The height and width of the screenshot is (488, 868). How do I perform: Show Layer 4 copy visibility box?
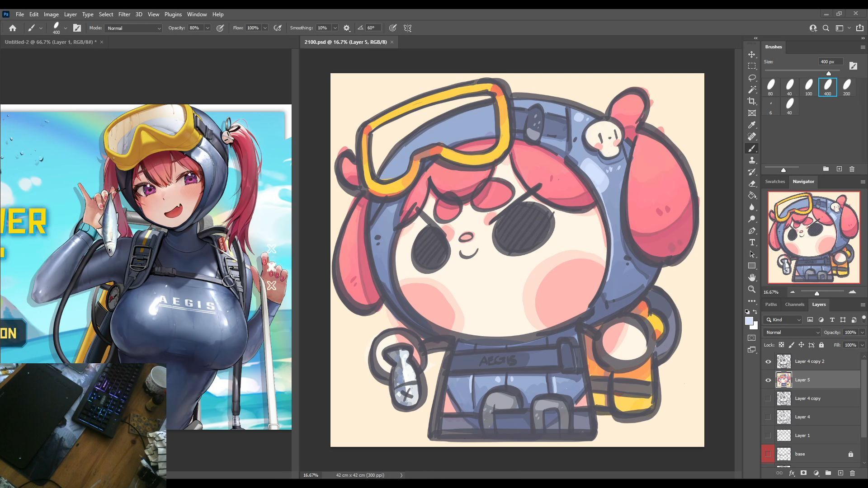768,399
